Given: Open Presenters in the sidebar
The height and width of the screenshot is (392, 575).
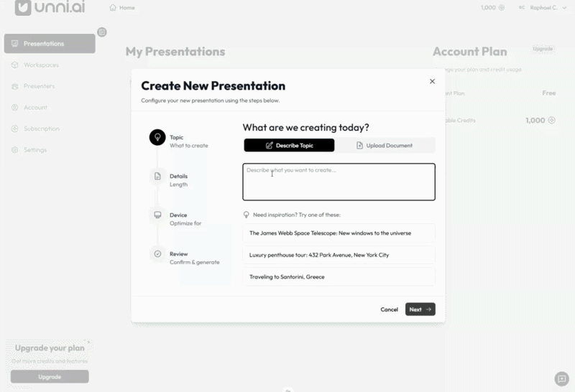Looking at the screenshot, I should 50,86.
